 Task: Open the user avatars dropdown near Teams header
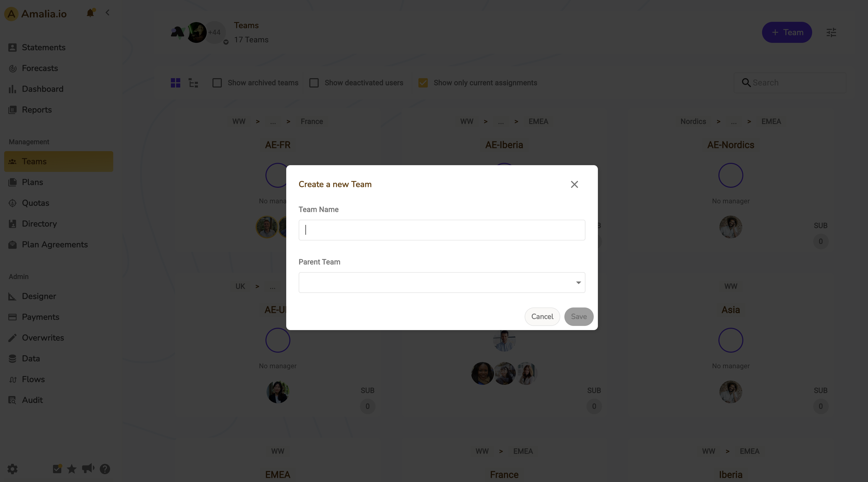tap(226, 42)
